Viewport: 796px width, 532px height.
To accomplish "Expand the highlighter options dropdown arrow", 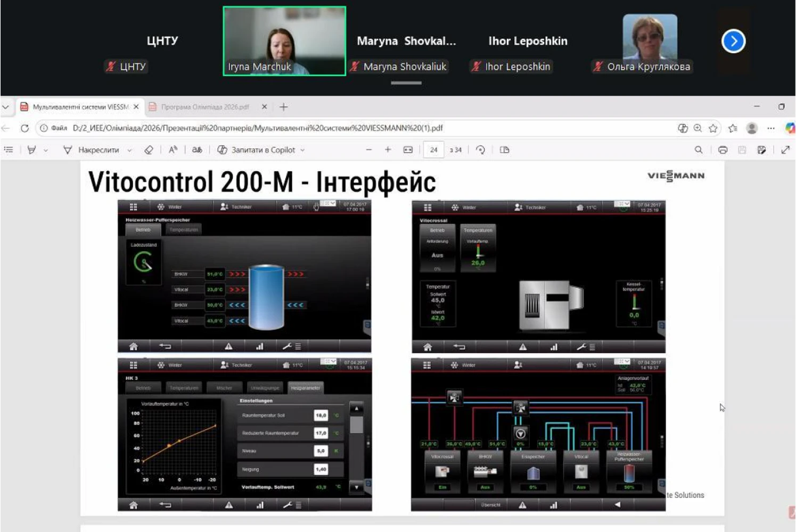I will [x=46, y=151].
